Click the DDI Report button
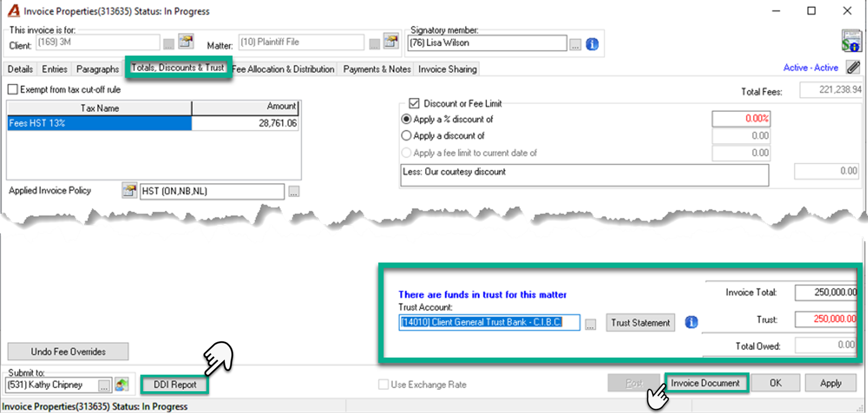 pos(175,385)
